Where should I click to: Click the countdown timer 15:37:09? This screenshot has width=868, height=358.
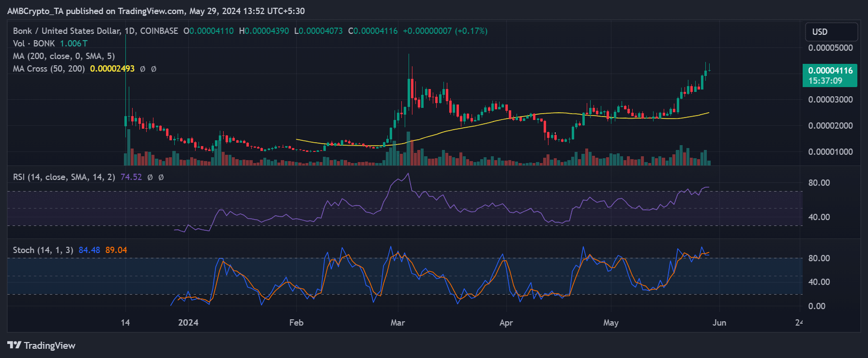pyautogui.click(x=825, y=81)
